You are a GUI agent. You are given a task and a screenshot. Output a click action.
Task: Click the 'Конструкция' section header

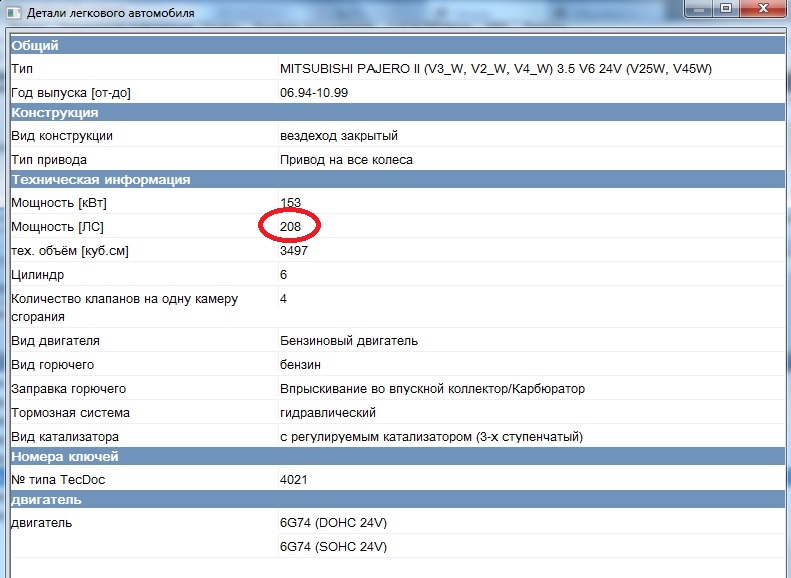[54, 113]
